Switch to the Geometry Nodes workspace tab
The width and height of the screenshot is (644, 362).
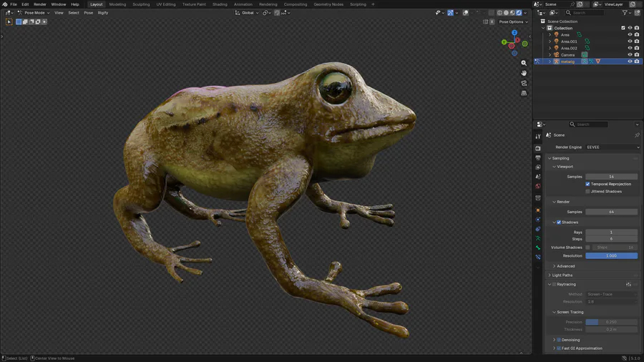coord(328,4)
